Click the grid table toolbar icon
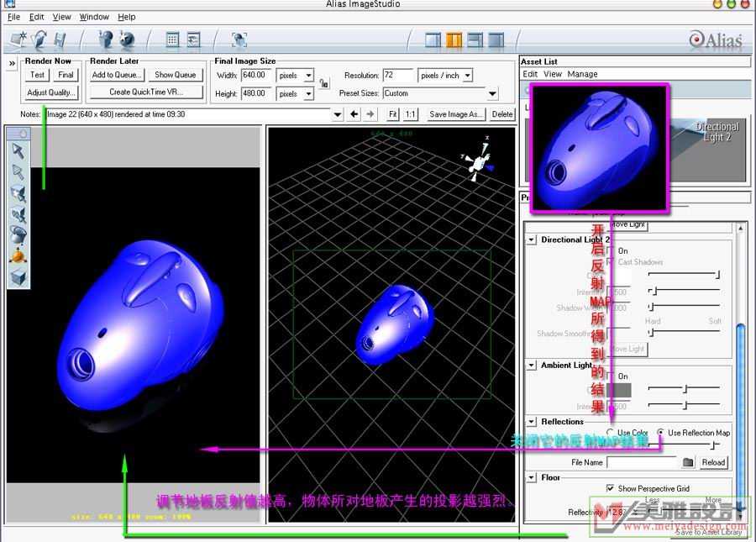The height and width of the screenshot is (542, 756). (x=172, y=39)
